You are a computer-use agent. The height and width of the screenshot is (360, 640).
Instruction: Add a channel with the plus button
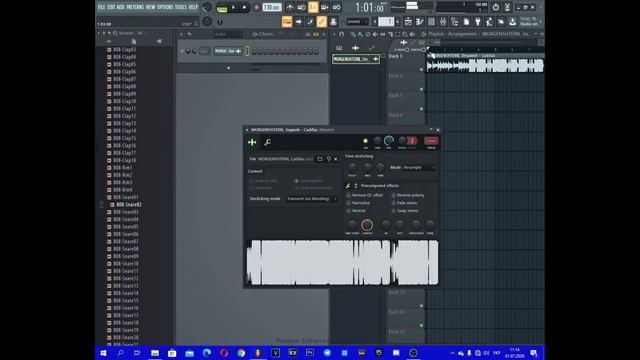pos(229,68)
